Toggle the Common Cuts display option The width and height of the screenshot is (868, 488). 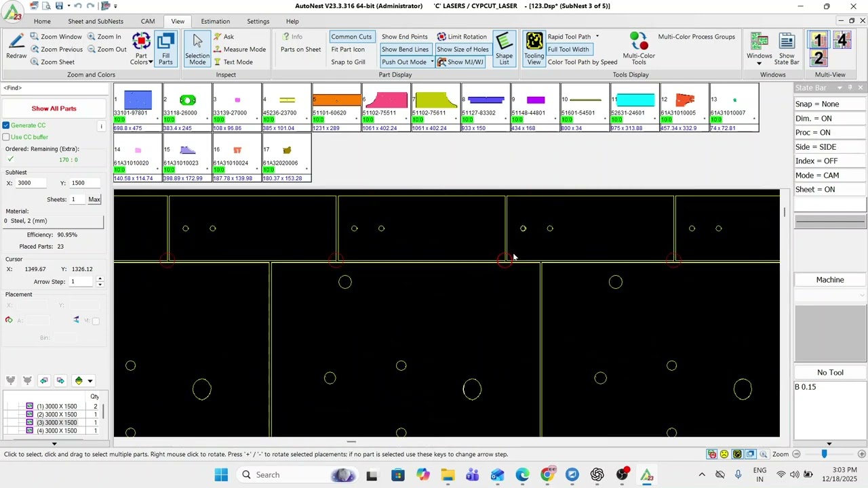tap(351, 37)
